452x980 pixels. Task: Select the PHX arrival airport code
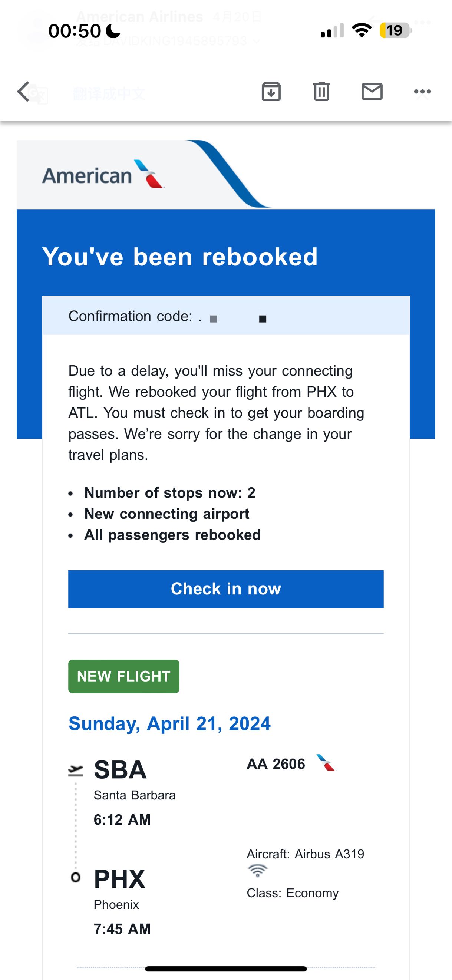tap(119, 879)
